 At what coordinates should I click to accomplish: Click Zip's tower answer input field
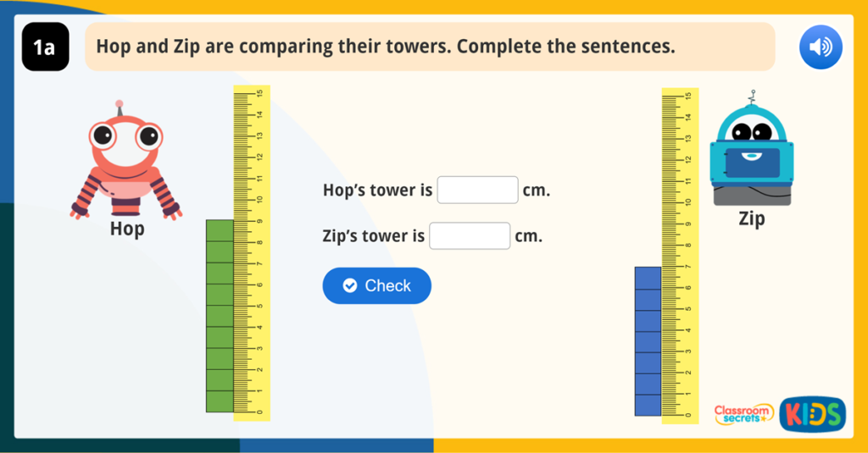pos(470,236)
